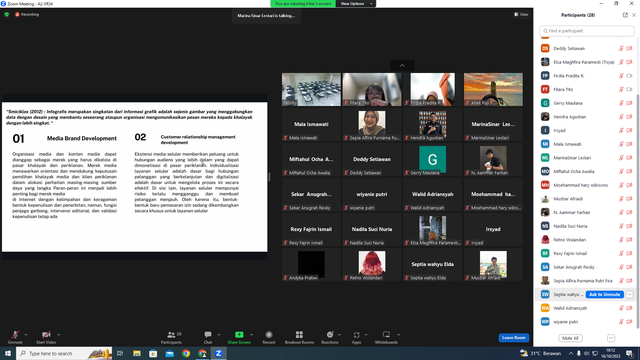Expand the arrow beside Apps

click(366, 335)
